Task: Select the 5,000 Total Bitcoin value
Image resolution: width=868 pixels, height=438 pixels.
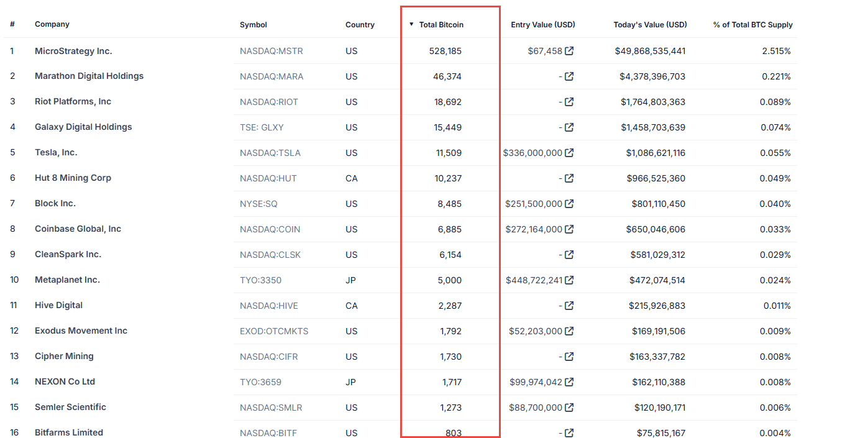Action: (450, 280)
